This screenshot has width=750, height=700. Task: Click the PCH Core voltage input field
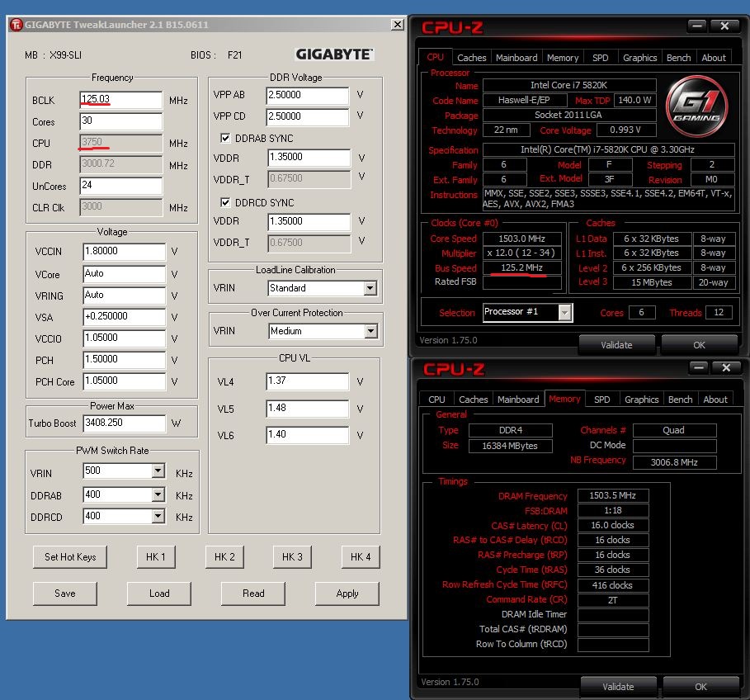tap(125, 381)
